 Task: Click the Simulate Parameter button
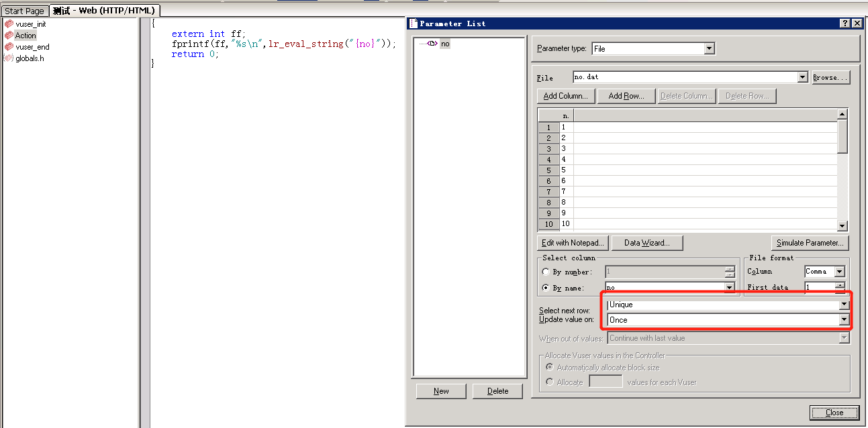click(810, 242)
